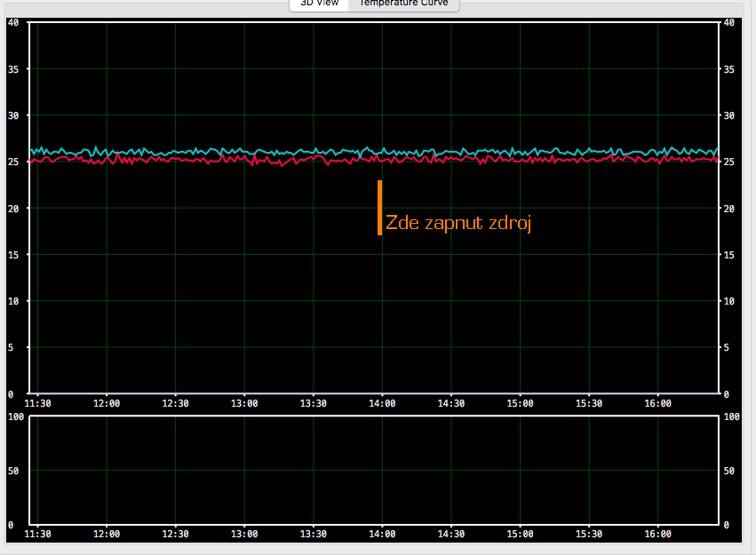This screenshot has width=756, height=555.
Task: Switch to the 3D View tab
Action: coord(319,4)
